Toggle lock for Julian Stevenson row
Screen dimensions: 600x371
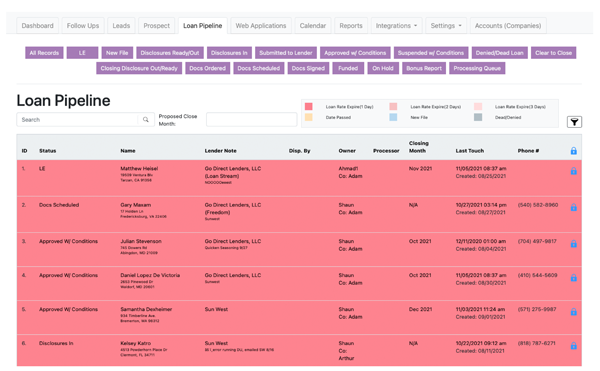pyautogui.click(x=573, y=244)
